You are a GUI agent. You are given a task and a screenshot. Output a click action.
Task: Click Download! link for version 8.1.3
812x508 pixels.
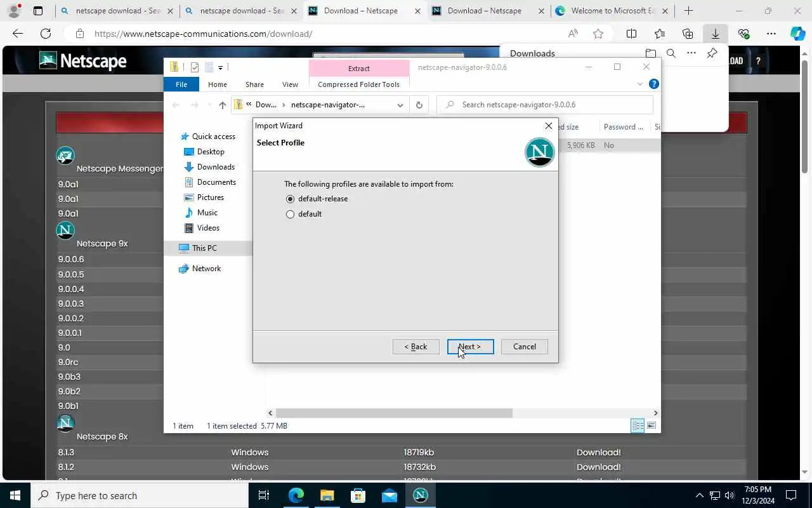tap(598, 452)
